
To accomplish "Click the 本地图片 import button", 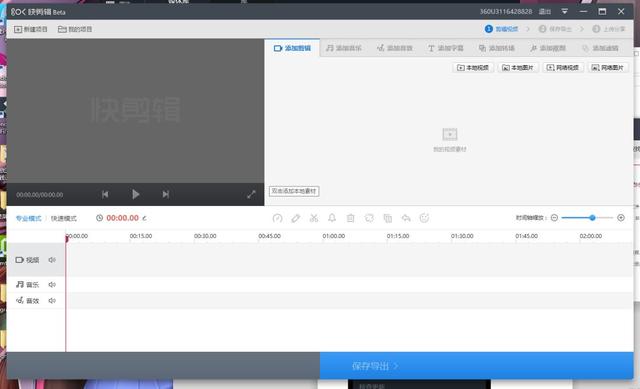I will [x=518, y=68].
